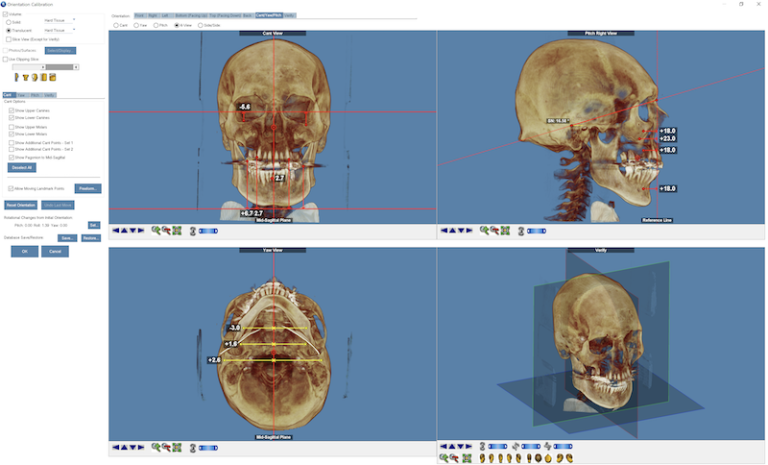This screenshot has height=465, width=768.
Task: Click first skull orientation icon under Verify view
Action: tap(482, 458)
